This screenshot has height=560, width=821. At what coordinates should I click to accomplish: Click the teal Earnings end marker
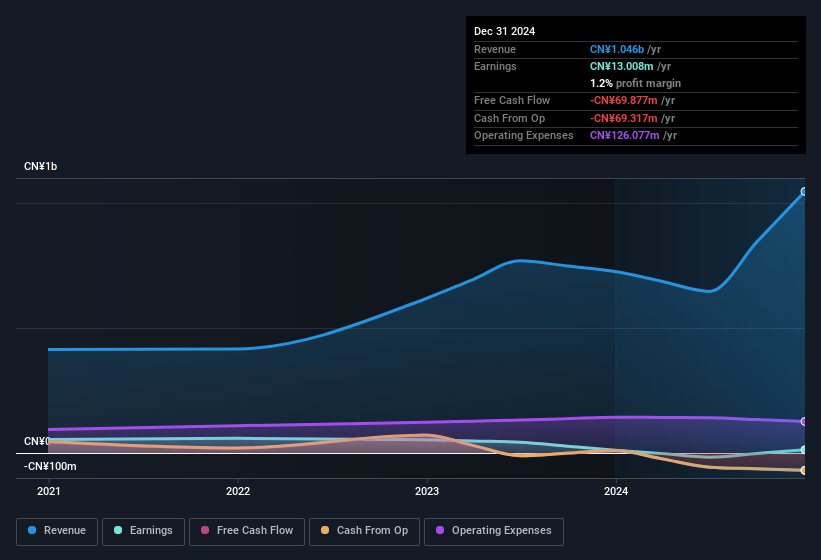804,450
